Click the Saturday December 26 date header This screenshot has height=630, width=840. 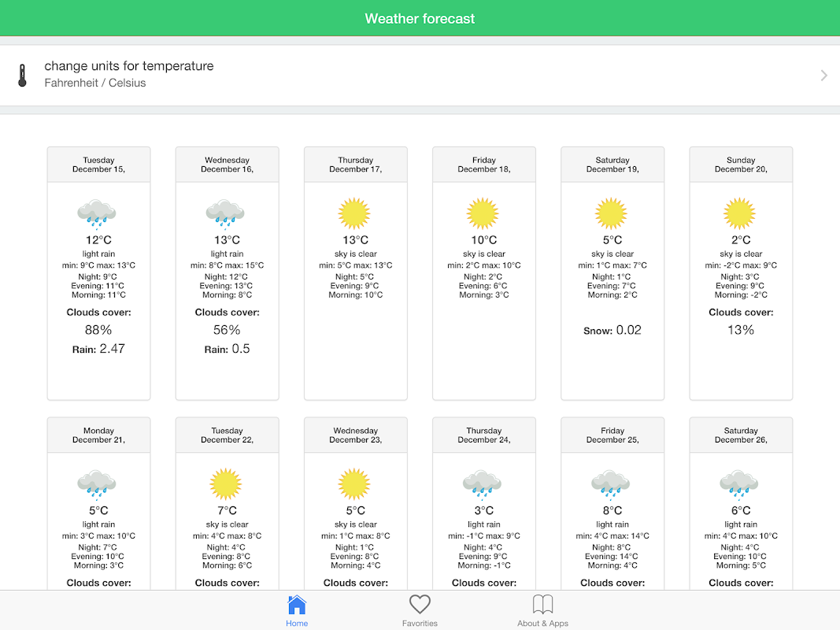click(741, 435)
